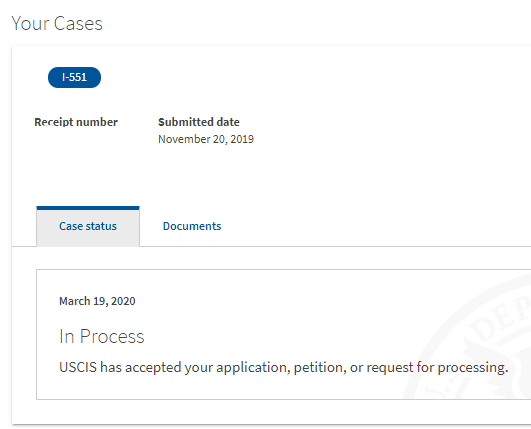Click the March 19, 2020 status date
This screenshot has height=429, width=531.
97,301
